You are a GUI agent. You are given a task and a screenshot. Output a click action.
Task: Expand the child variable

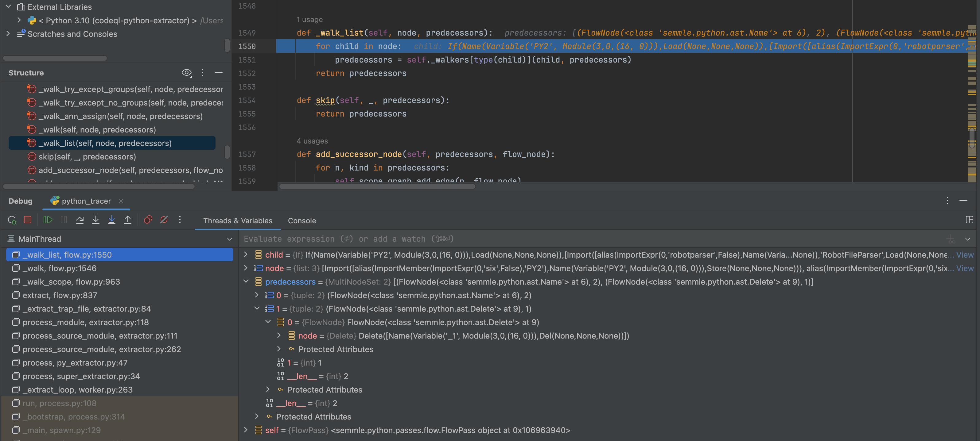[x=246, y=255]
